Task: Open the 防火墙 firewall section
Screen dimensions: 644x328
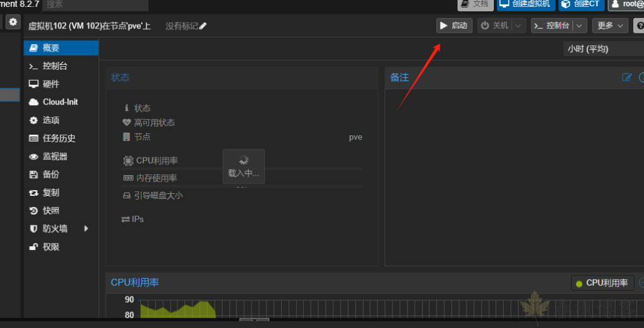Action: coord(61,229)
